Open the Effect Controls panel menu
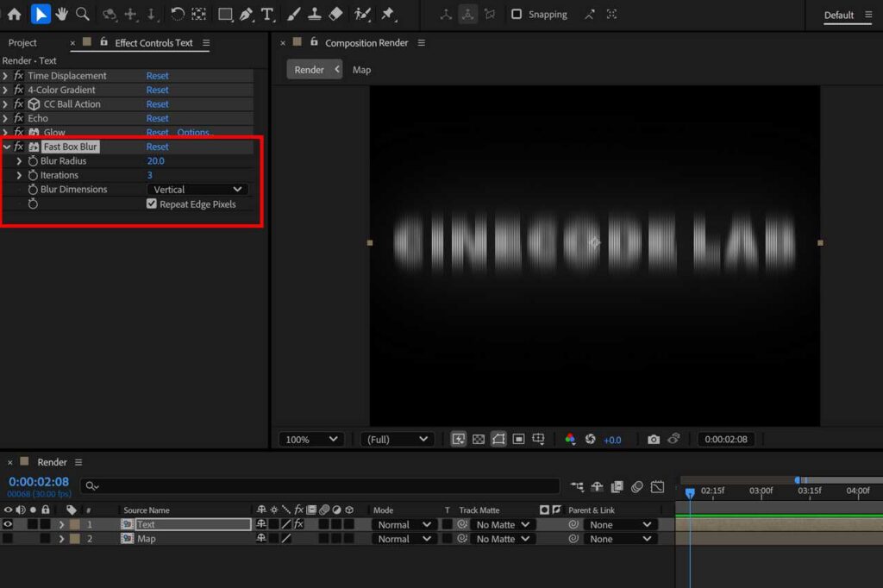This screenshot has width=883, height=588. pos(206,43)
